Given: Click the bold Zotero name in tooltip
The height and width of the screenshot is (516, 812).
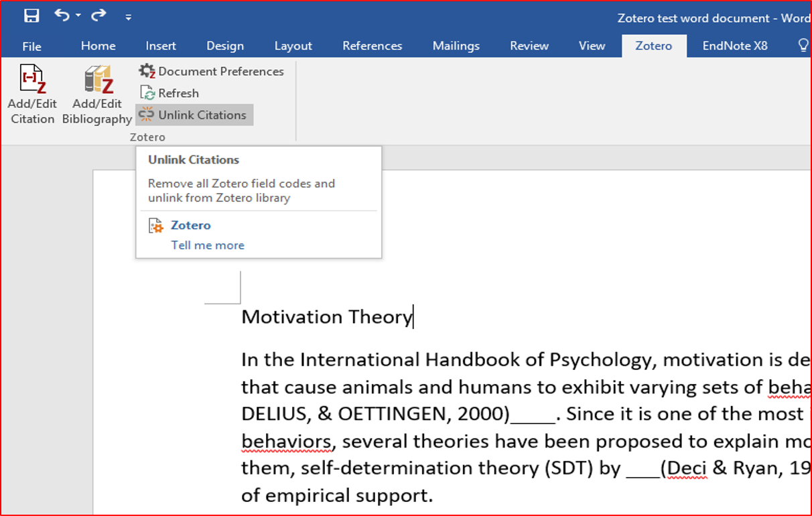Looking at the screenshot, I should [191, 225].
